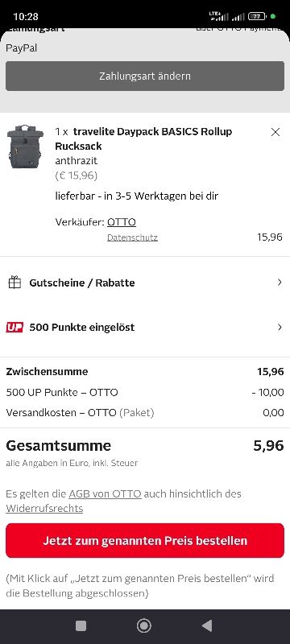Open the Datenschutz link
Image resolution: width=290 pixels, height=644 pixels.
tap(132, 237)
